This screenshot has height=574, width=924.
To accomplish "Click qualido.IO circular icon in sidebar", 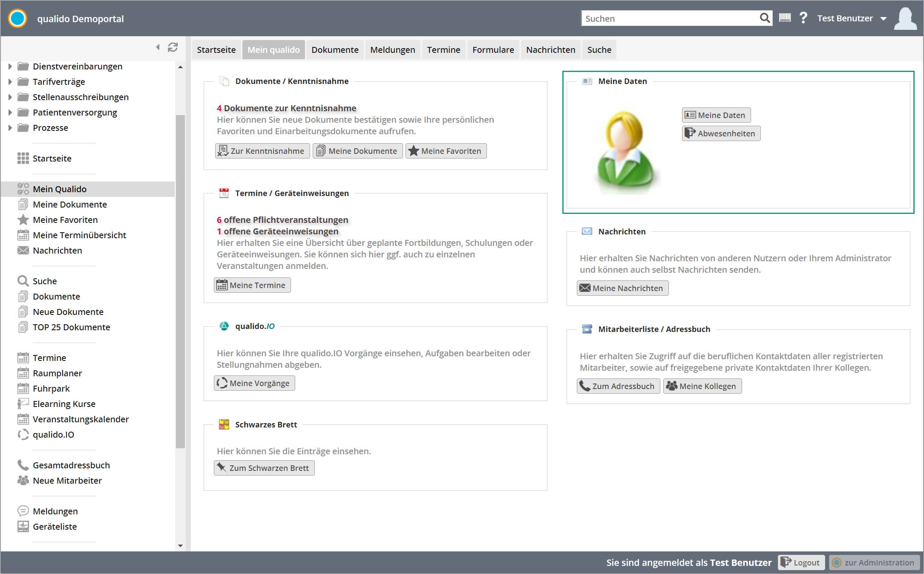I will pyautogui.click(x=23, y=434).
